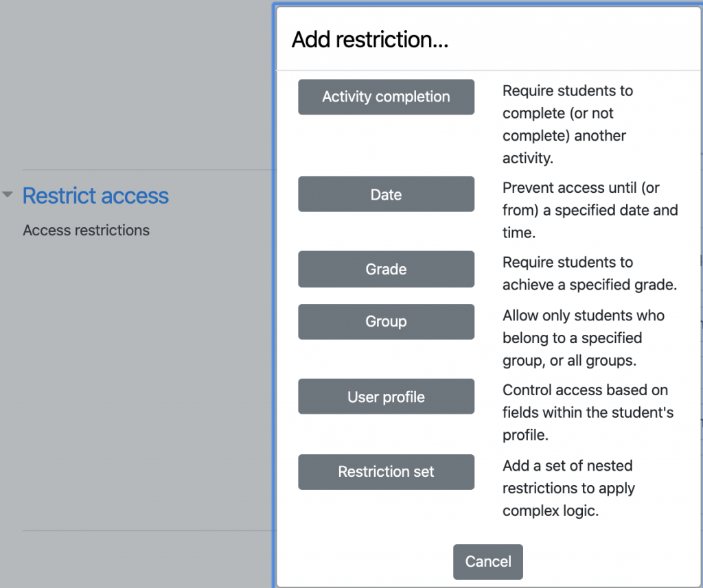Click the Access restrictions label
The height and width of the screenshot is (588, 703).
[86, 231]
